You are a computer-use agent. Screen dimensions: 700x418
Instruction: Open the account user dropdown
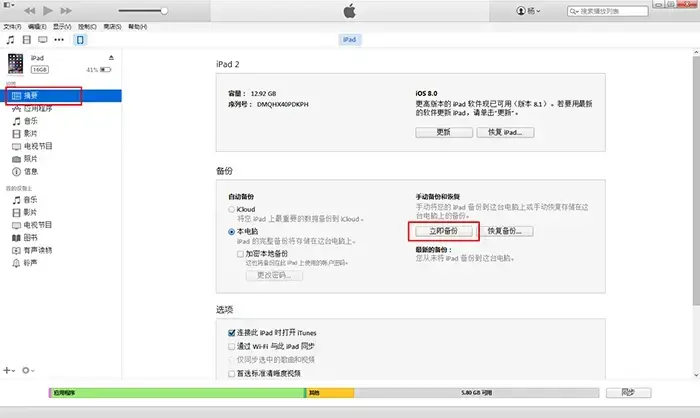click(528, 11)
